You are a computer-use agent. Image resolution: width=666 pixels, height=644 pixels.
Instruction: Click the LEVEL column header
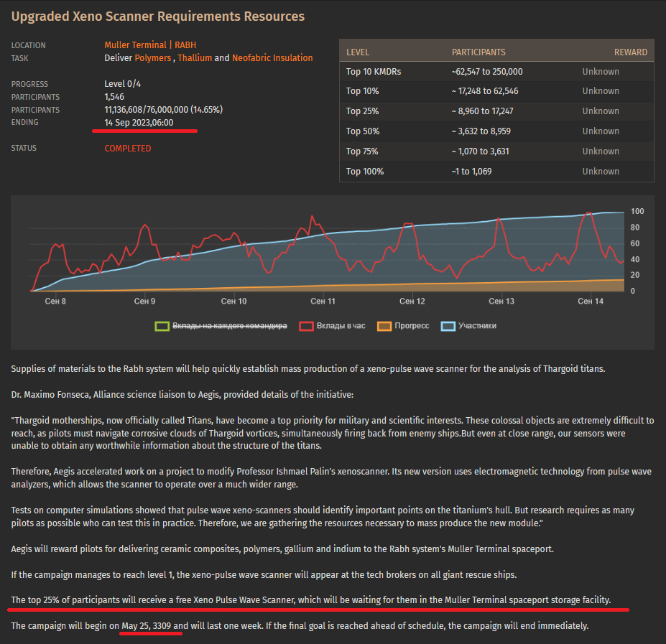(358, 52)
